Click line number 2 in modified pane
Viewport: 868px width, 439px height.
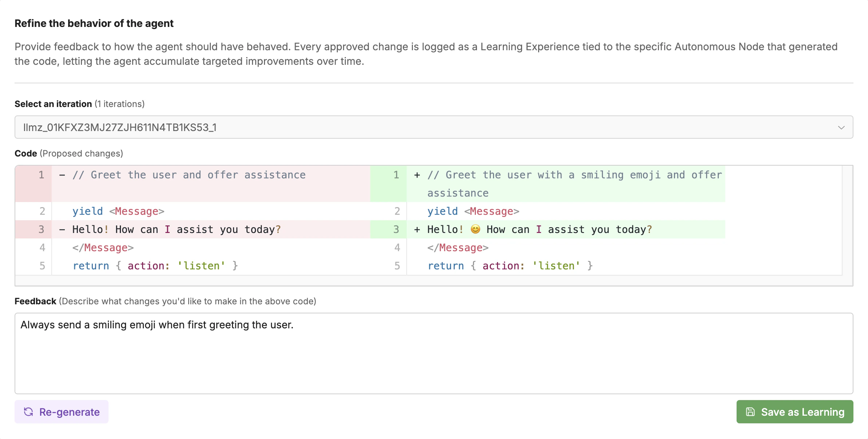pyautogui.click(x=397, y=211)
